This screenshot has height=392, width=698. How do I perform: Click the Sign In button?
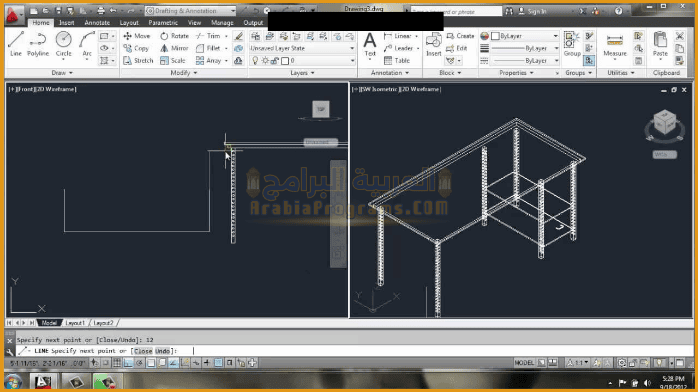point(532,11)
